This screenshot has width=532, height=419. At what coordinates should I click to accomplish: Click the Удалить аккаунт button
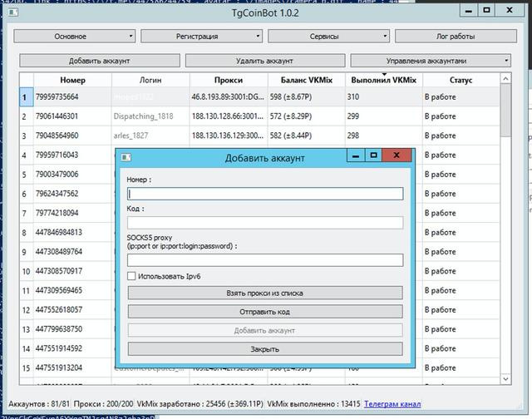coord(265,61)
